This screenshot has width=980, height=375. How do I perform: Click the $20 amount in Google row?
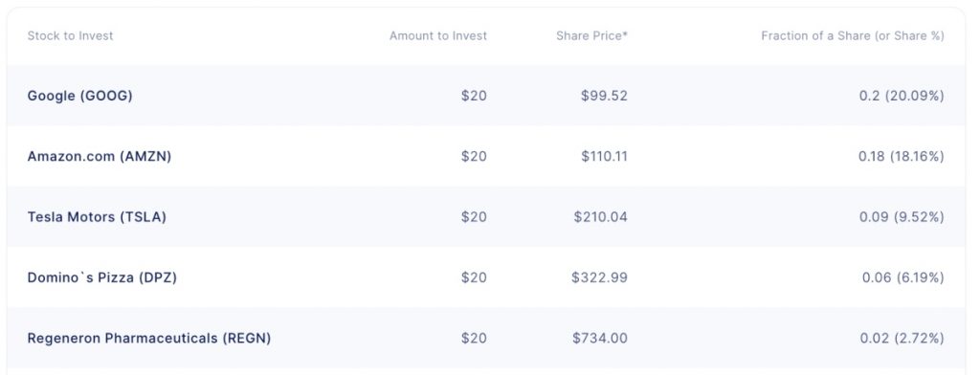point(474,96)
